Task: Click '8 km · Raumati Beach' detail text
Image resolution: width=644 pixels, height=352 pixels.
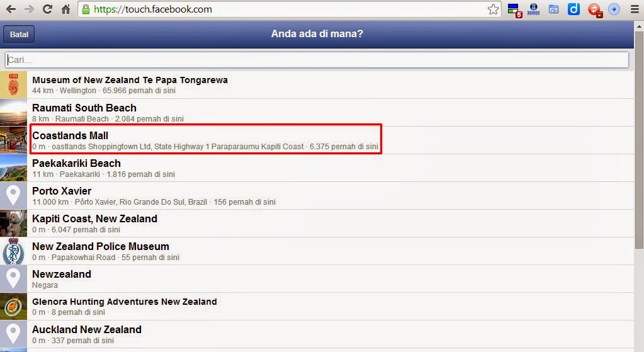Action: pos(71,119)
